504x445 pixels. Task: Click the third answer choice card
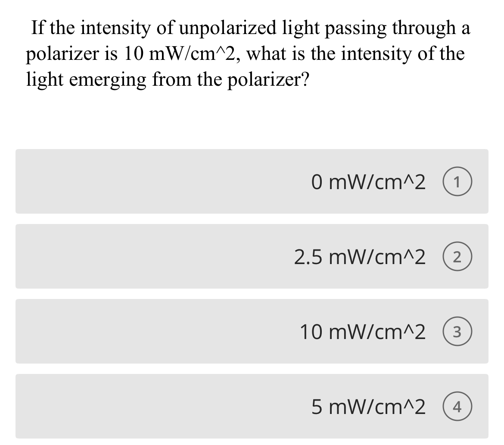coord(252,331)
